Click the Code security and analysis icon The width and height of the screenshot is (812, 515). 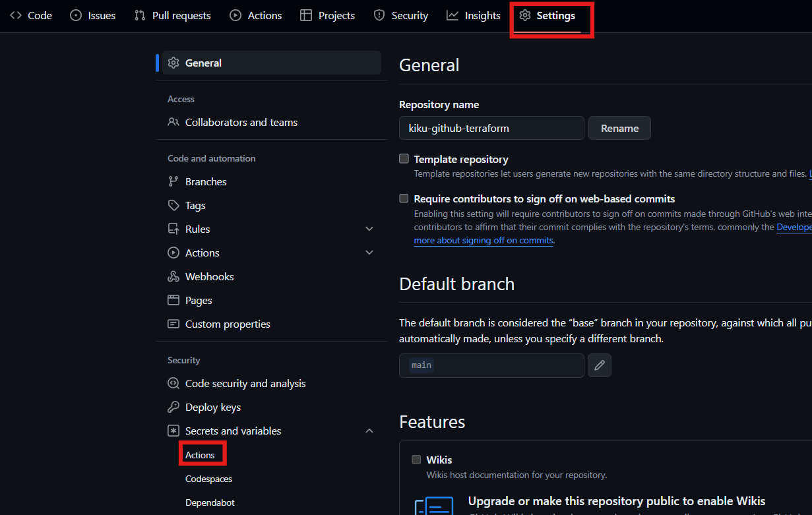(173, 383)
